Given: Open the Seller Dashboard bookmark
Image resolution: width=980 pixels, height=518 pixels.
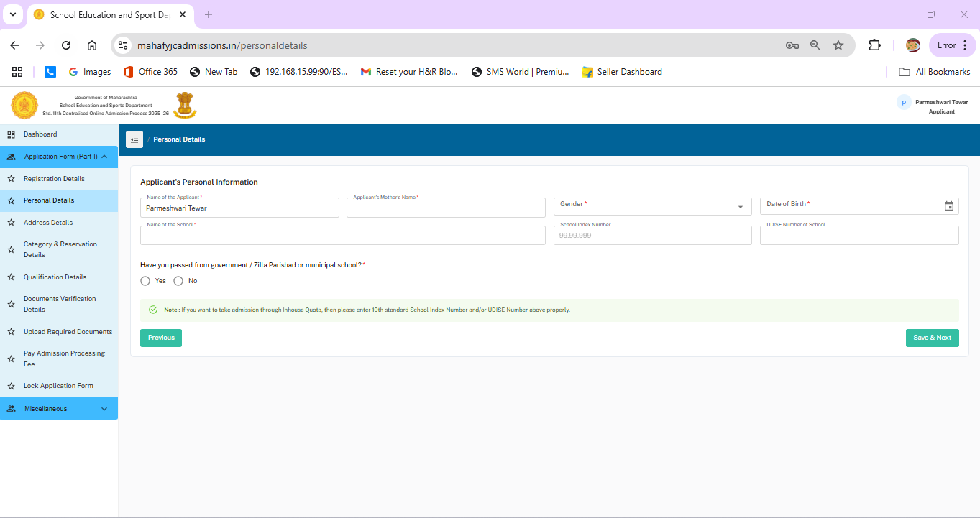Looking at the screenshot, I should [622, 72].
